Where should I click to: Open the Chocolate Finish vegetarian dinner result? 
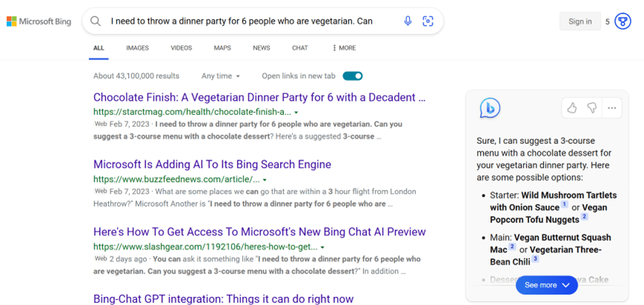259,97
